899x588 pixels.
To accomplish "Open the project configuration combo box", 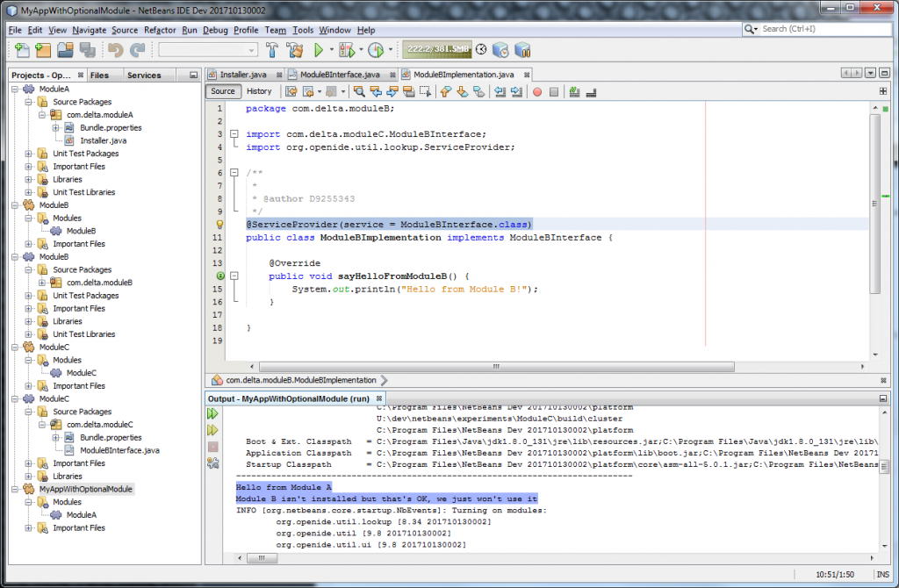I will [x=208, y=50].
